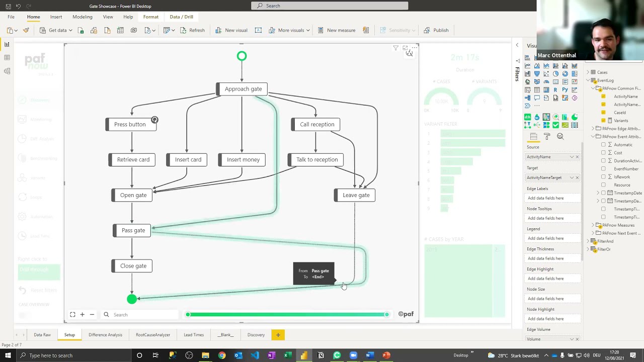Select the pie chart visual icon

(555, 74)
